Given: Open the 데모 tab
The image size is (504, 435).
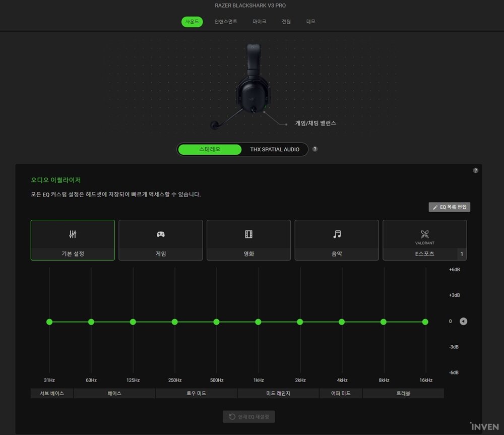Looking at the screenshot, I should pyautogui.click(x=311, y=22).
